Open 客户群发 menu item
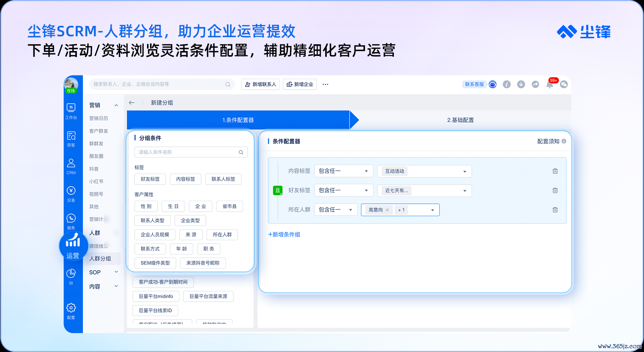Image resolution: width=644 pixels, height=352 pixels. (x=99, y=131)
